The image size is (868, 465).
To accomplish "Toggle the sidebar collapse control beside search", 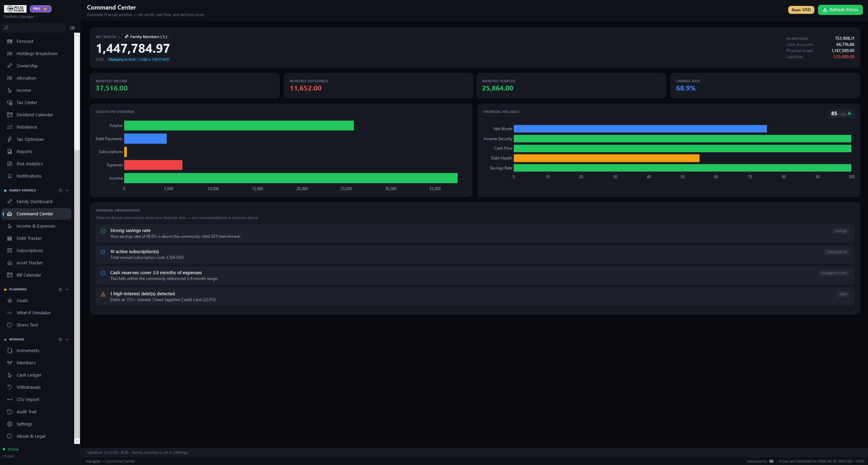I will [x=72, y=28].
